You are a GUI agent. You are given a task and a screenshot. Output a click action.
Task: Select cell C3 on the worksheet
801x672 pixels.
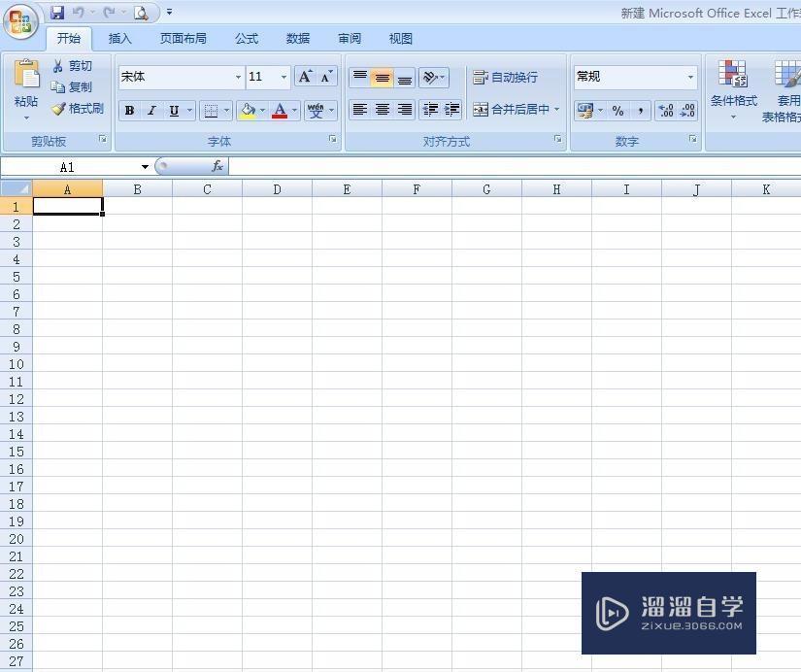(206, 242)
